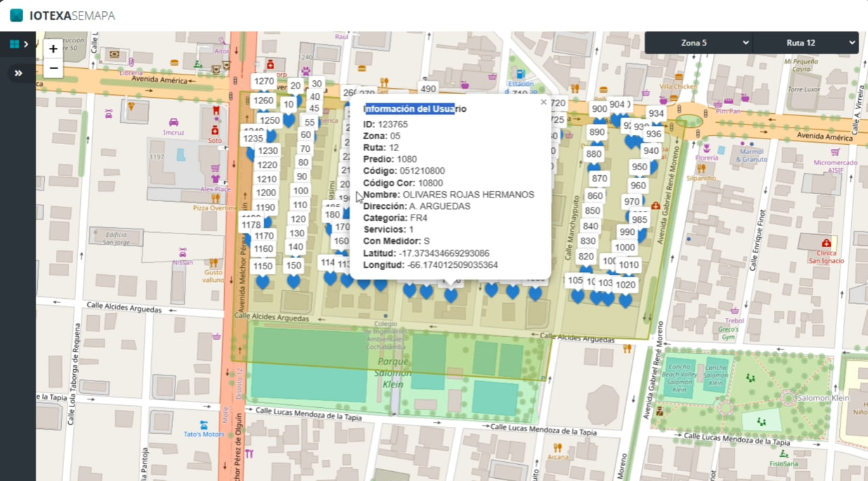Open the Ruta 12 dropdown

tap(805, 42)
